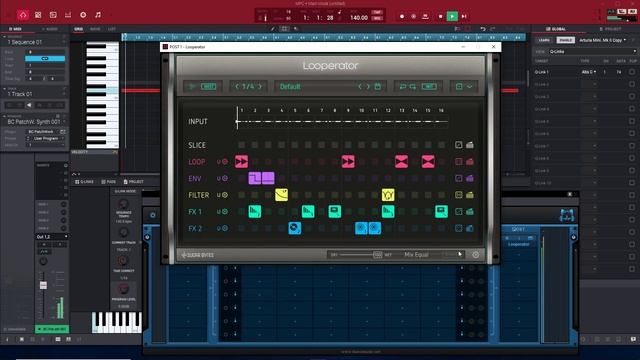This screenshot has width=640, height=360.
Task: Toggle the blue FX 2 vinyl step at column 5
Action: tap(295, 228)
